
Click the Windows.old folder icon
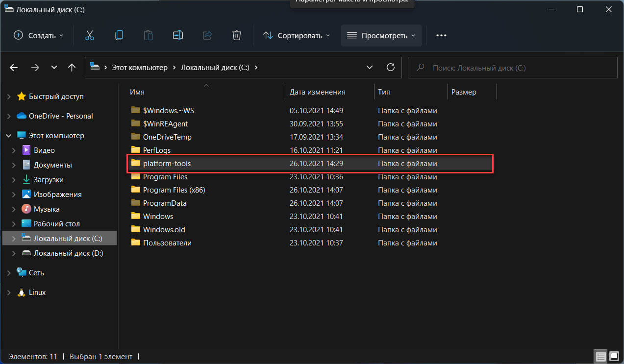point(136,229)
